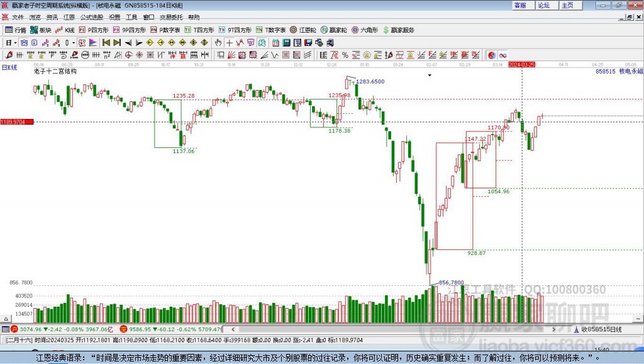The width and height of the screenshot is (644, 364).
Task: Select the red pencil drawing tool
Action: pos(9,55)
